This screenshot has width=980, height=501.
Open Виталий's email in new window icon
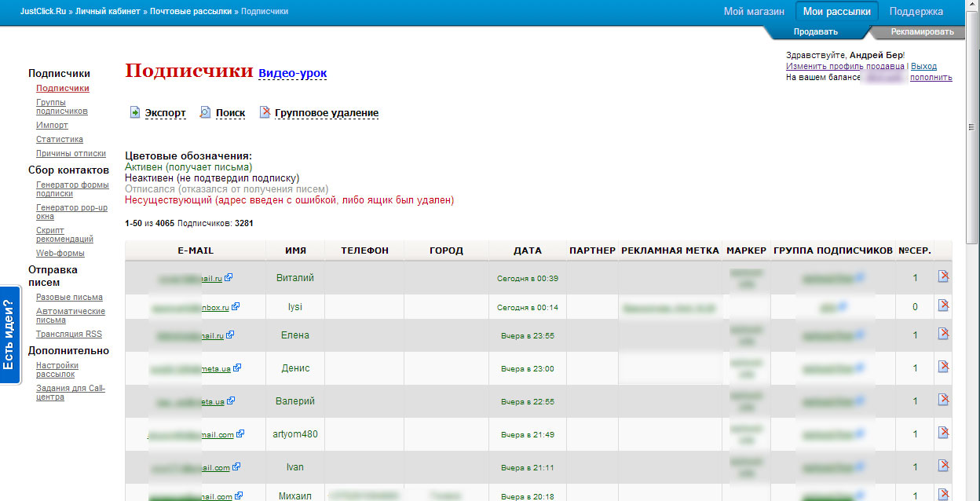click(229, 278)
